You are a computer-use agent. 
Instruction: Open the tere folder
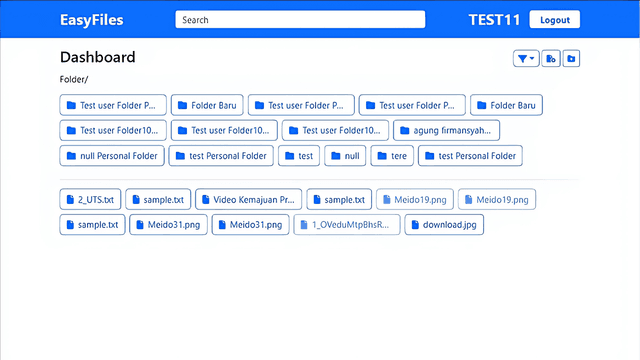click(392, 156)
